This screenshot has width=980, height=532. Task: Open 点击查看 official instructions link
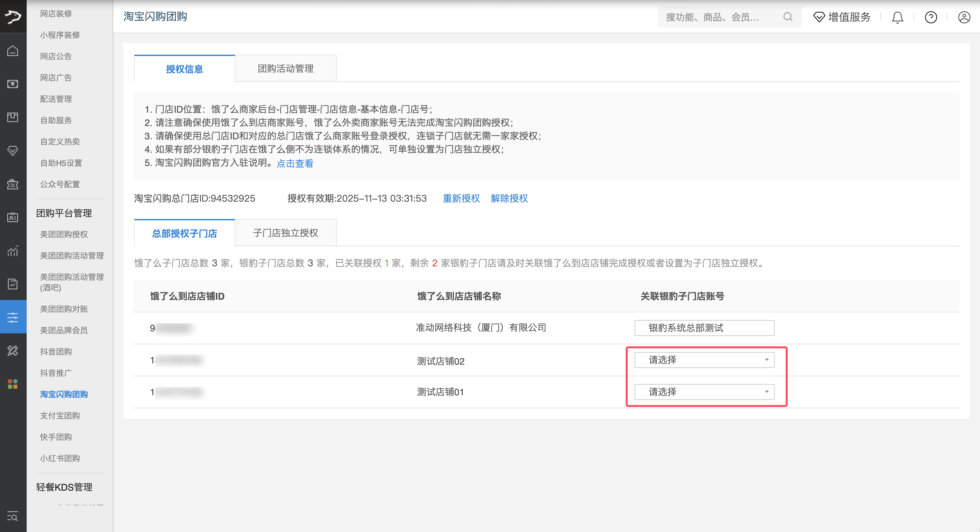295,163
